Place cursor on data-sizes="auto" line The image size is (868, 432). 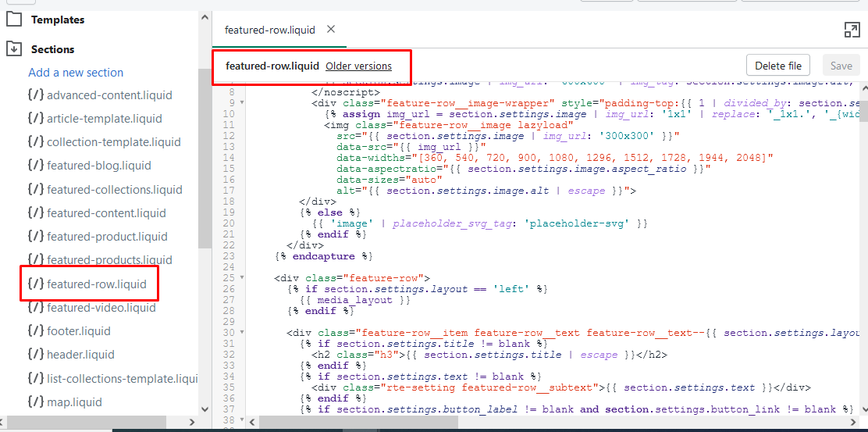(390, 180)
